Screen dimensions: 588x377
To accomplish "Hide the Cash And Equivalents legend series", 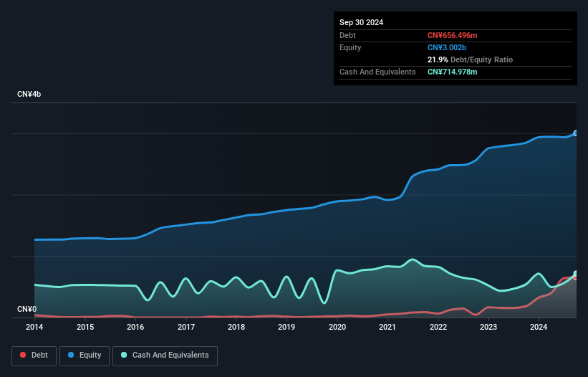I will coord(165,355).
